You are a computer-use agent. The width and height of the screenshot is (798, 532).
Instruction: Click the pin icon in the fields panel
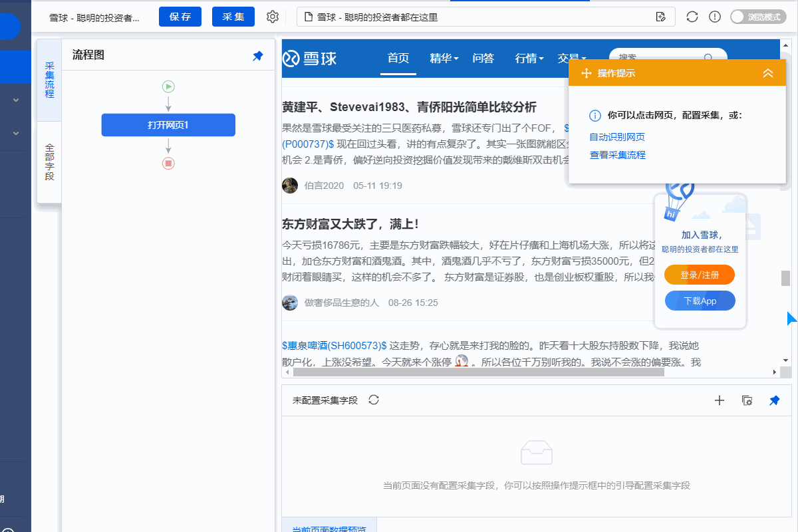point(774,400)
